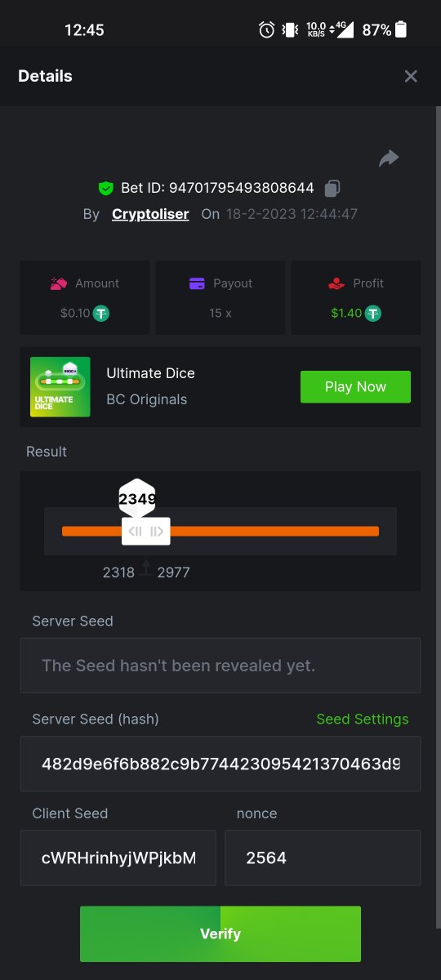Tap the 2349 result hexagon marker
The height and width of the screenshot is (980, 441).
(x=137, y=498)
